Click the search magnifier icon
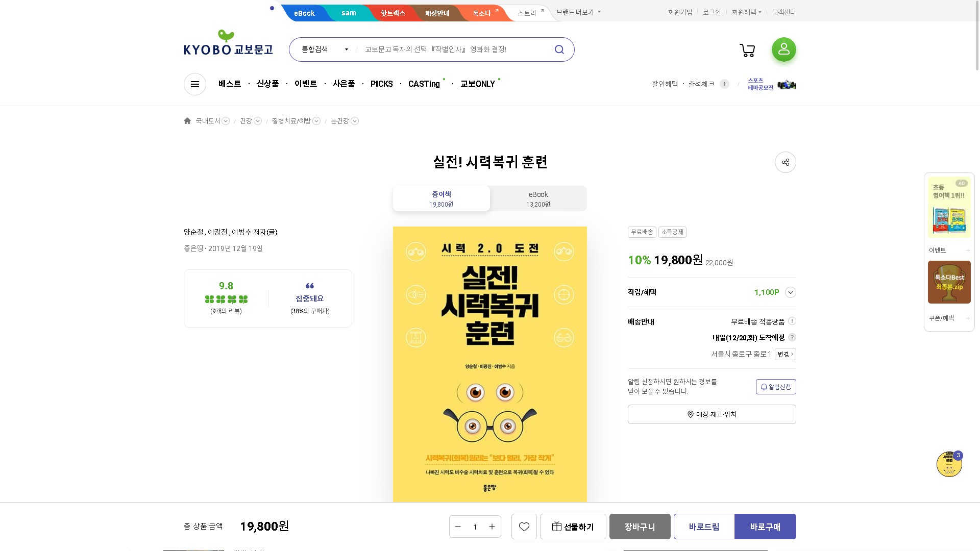 coord(559,49)
